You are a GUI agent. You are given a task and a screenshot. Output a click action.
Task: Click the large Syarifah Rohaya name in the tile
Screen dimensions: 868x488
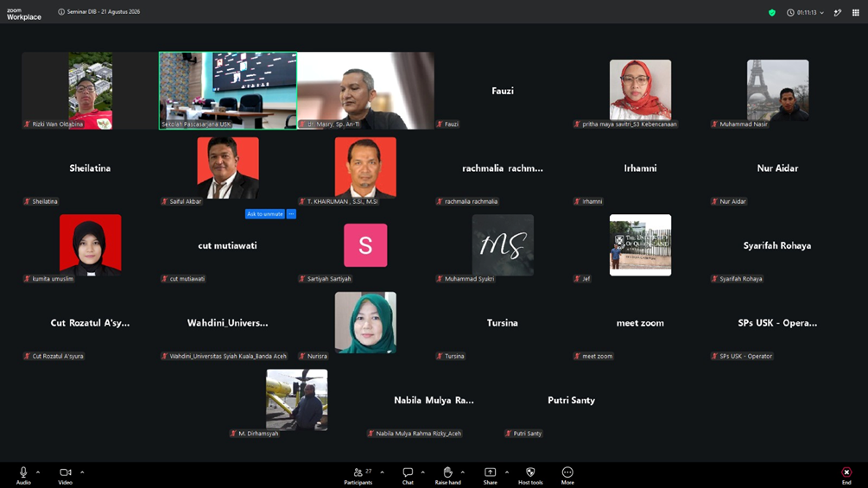point(777,245)
